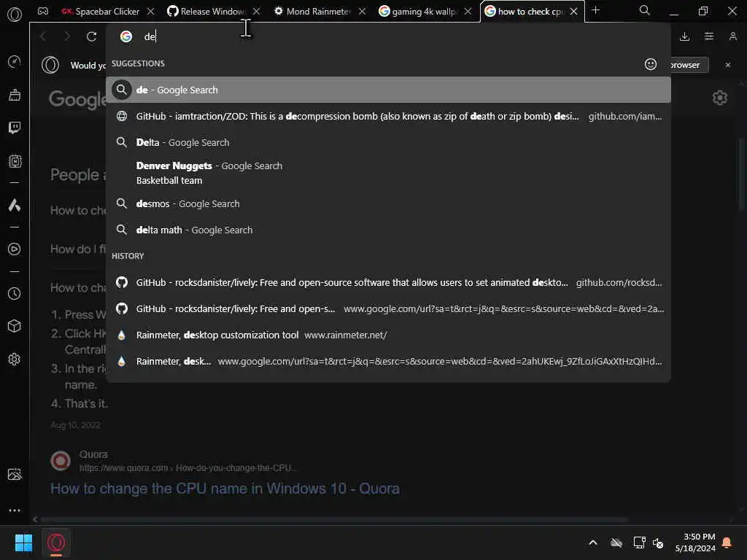
Task: Pick 'delta math - Google Search' suggestion
Action: (388, 230)
